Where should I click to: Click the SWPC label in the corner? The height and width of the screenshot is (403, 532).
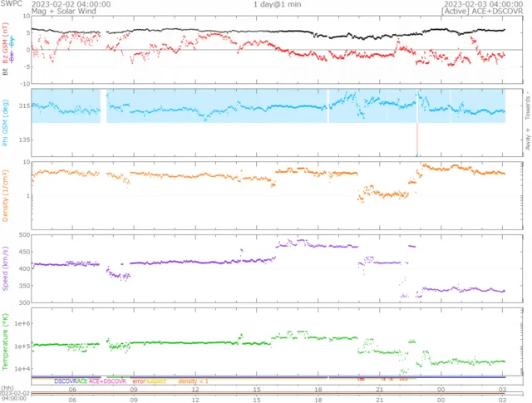(x=11, y=4)
